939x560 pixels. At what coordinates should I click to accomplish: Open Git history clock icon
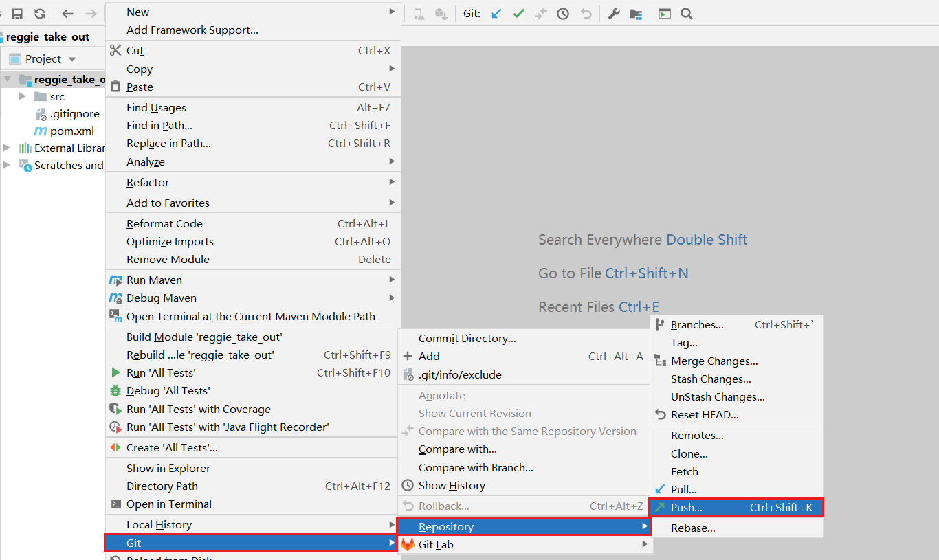[563, 14]
